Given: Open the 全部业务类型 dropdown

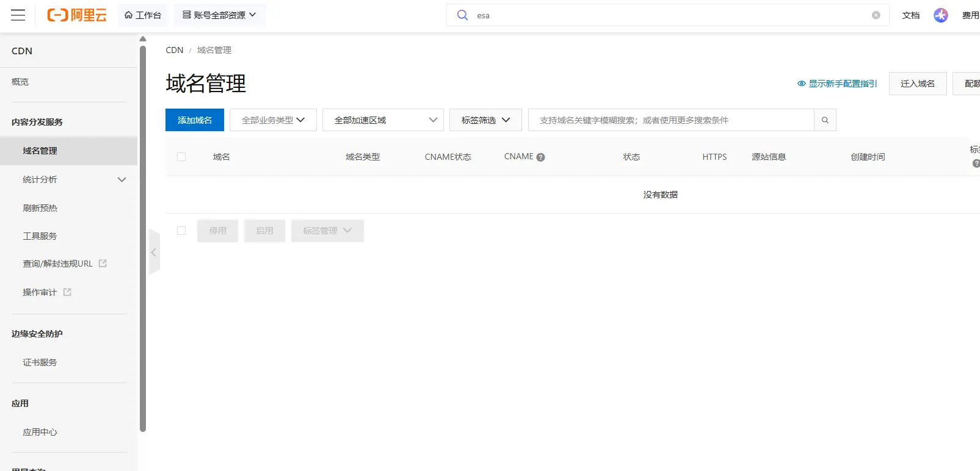Looking at the screenshot, I should tap(273, 120).
